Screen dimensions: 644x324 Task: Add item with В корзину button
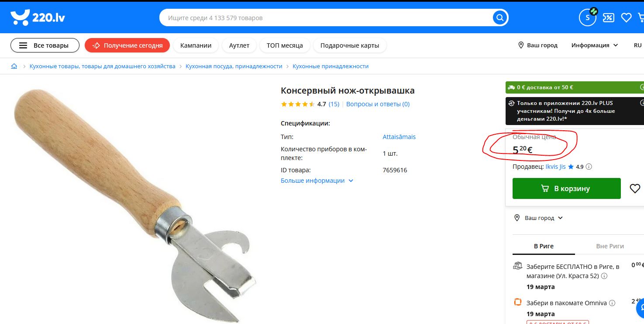pos(566,188)
